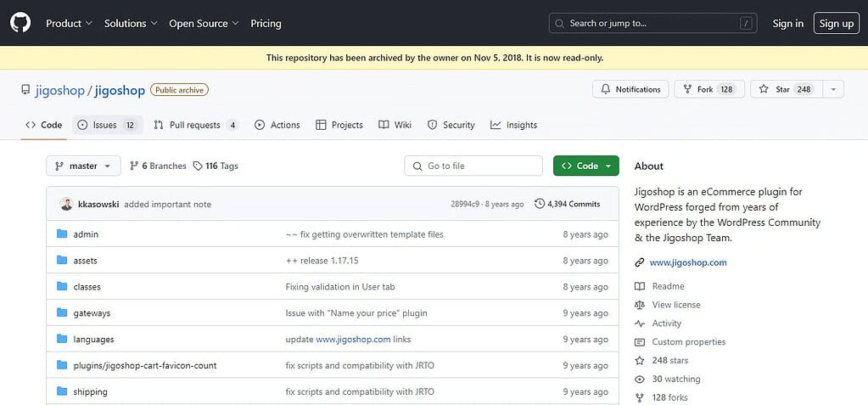The image size is (868, 405).
Task: Open the Solutions navigation menu
Action: (x=132, y=23)
